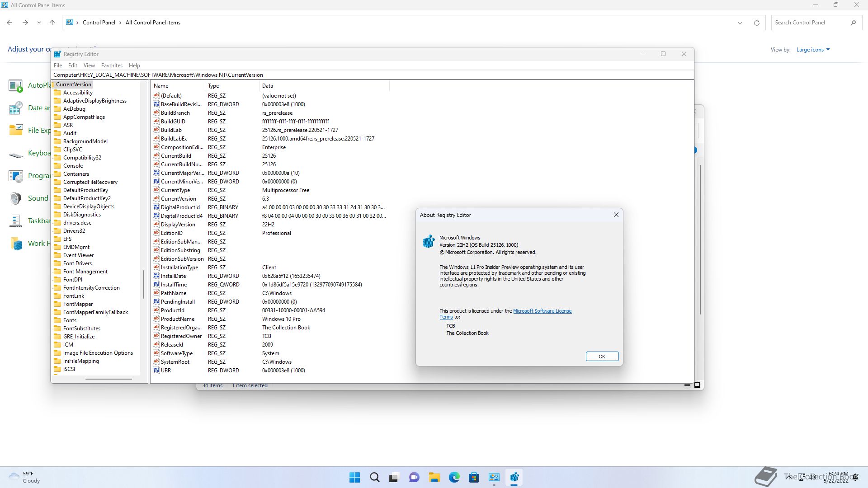This screenshot has width=868, height=488.
Task: Click the Sound icon in Control Panel
Action: point(16,198)
